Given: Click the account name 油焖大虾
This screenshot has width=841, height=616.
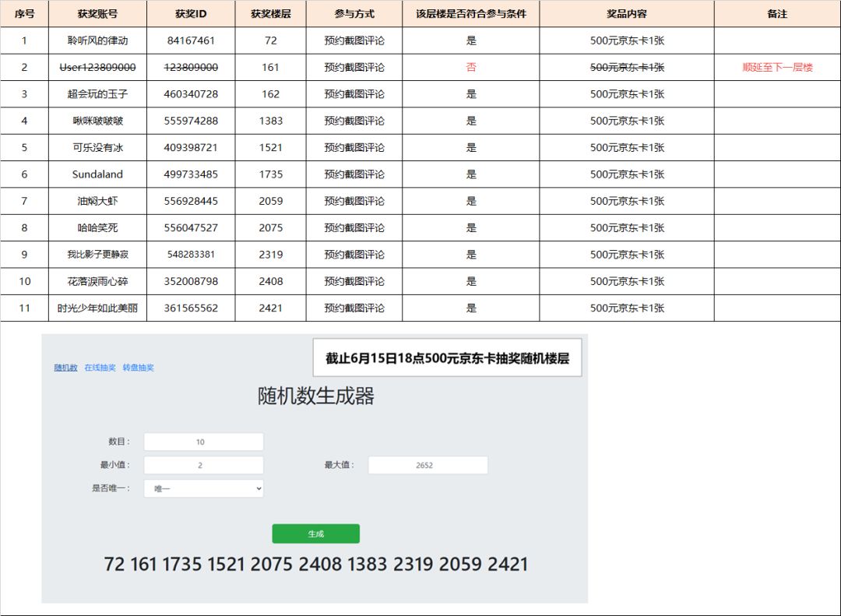Looking at the screenshot, I should coord(97,201).
